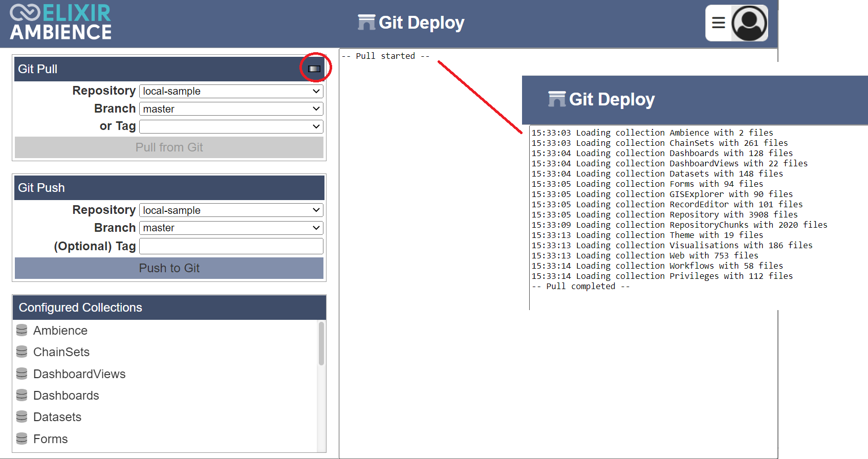Select DashboardViews in Configured Collections
The image size is (868, 459).
pyautogui.click(x=79, y=374)
